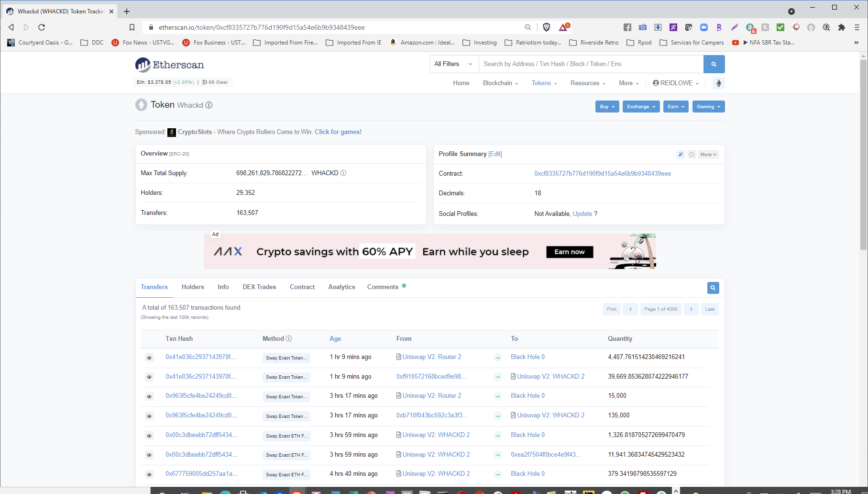
Task: Click the Ethereum network icon beside REIDLOWE
Action: [x=718, y=83]
